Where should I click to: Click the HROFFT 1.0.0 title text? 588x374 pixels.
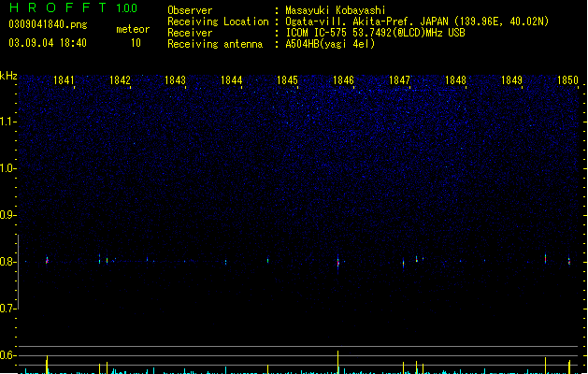(73, 7)
